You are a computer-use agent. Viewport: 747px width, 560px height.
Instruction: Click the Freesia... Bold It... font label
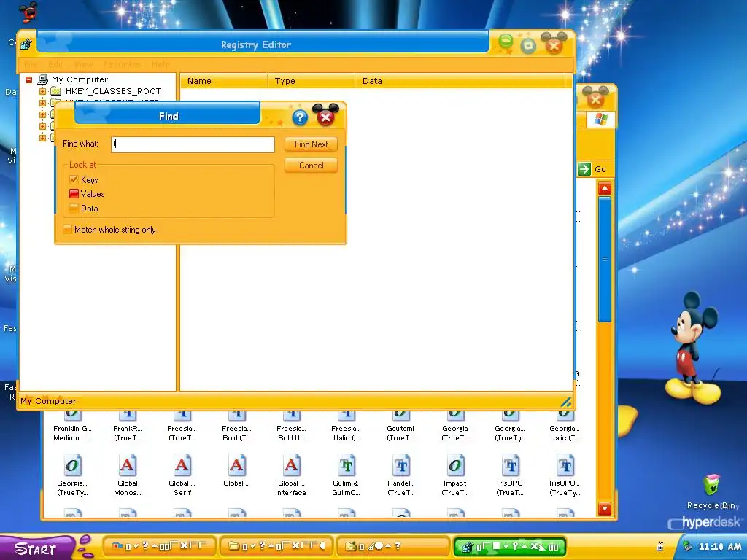click(x=291, y=433)
